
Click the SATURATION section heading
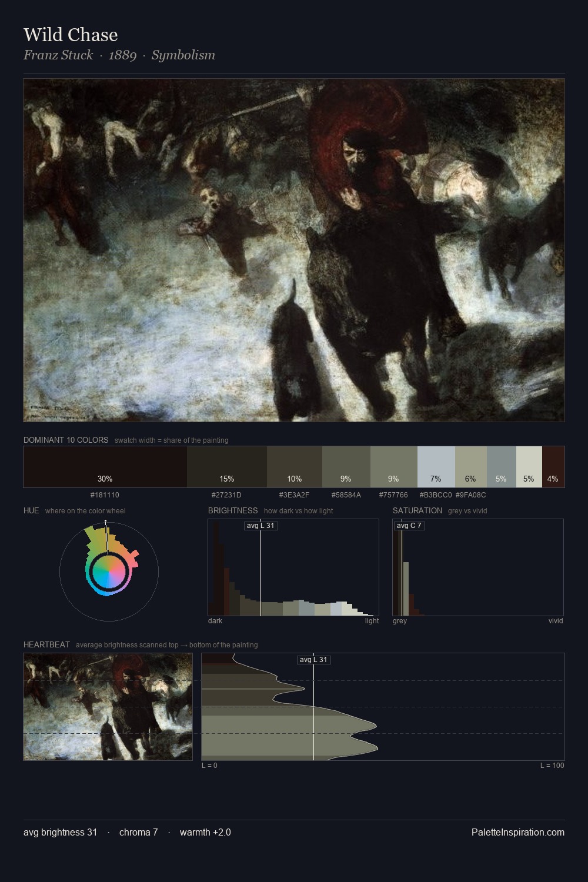(x=417, y=510)
